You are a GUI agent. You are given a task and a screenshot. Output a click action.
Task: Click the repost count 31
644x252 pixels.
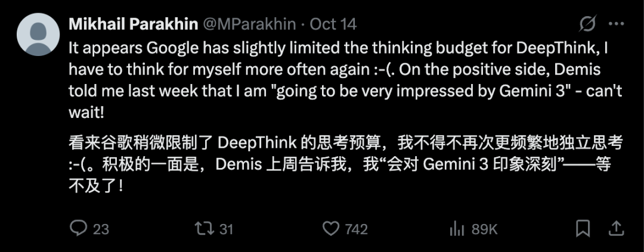[x=225, y=229]
